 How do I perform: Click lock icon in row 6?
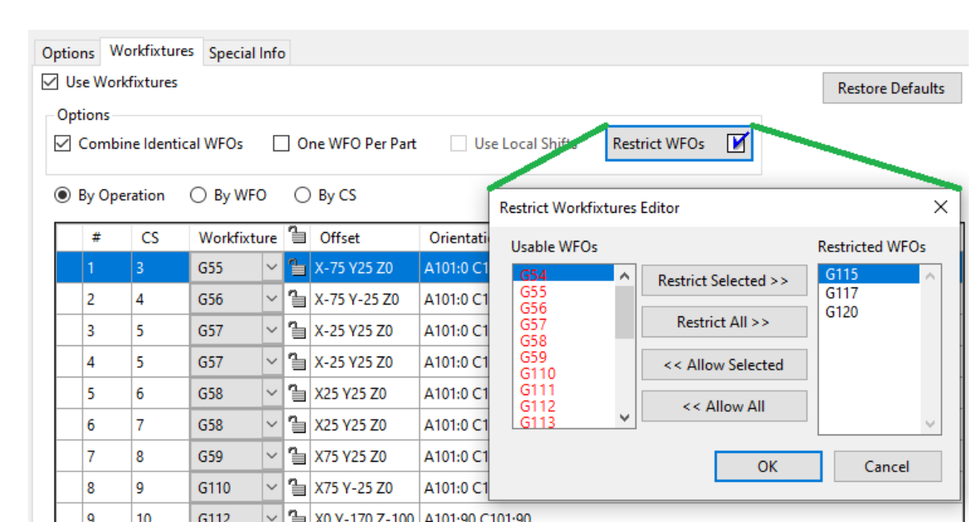[x=297, y=425]
